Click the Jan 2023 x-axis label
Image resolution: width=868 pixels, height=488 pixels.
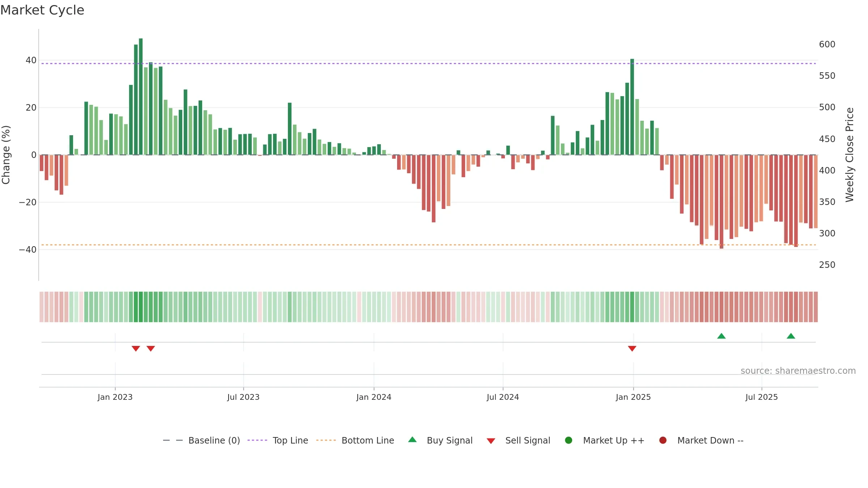coord(115,397)
